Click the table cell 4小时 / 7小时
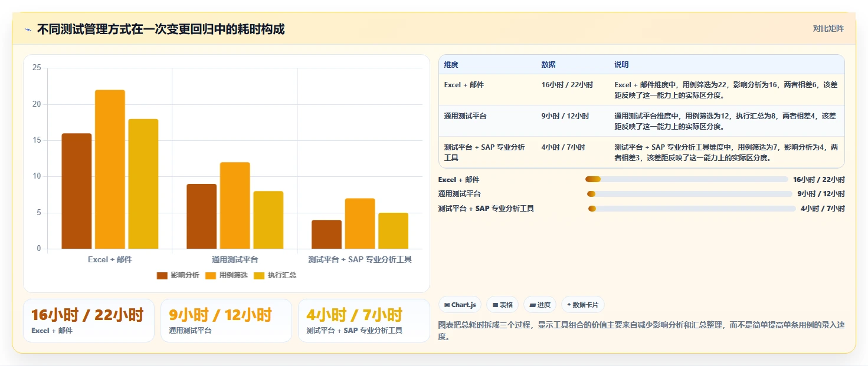This screenshot has height=366, width=868. pyautogui.click(x=563, y=147)
